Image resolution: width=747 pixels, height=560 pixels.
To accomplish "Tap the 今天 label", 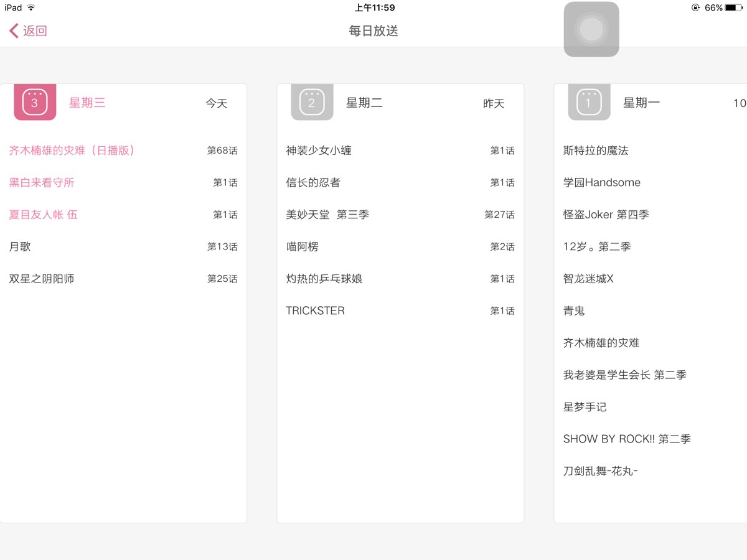I will [x=217, y=103].
